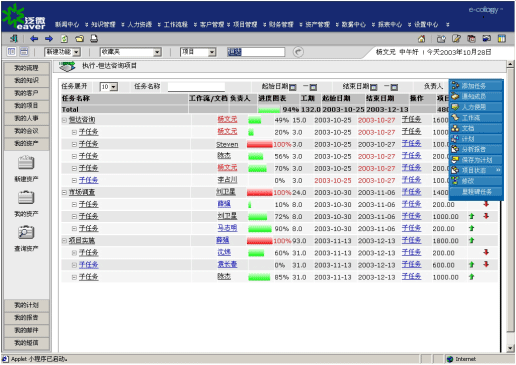This screenshot has width=516, height=365.
Task: Go back with the blue left arrow
Action: coord(34,39)
